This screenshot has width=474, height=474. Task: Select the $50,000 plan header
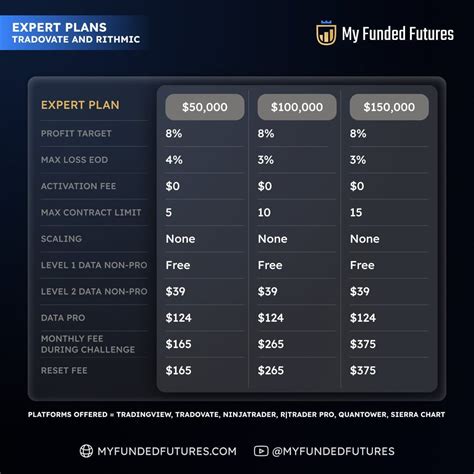coord(205,107)
